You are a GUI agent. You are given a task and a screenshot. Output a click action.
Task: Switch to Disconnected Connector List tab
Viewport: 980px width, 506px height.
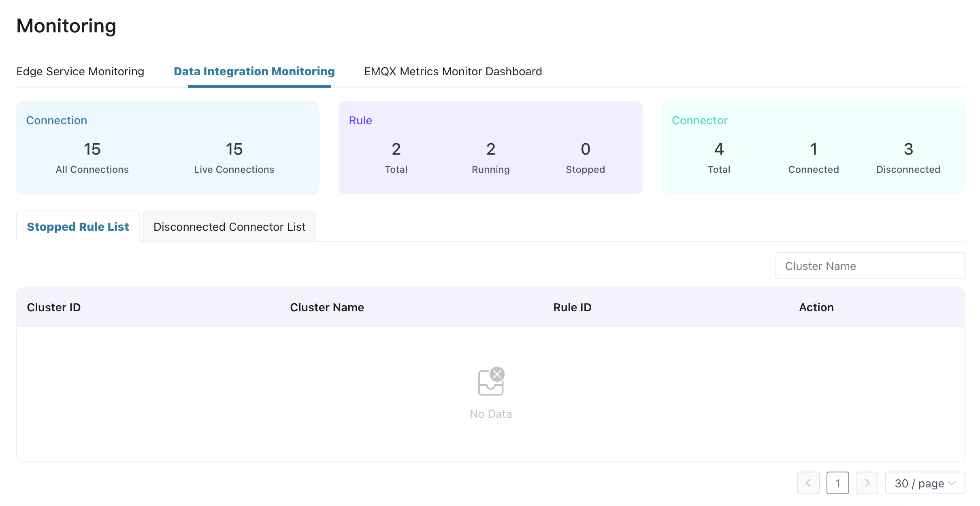(x=229, y=227)
